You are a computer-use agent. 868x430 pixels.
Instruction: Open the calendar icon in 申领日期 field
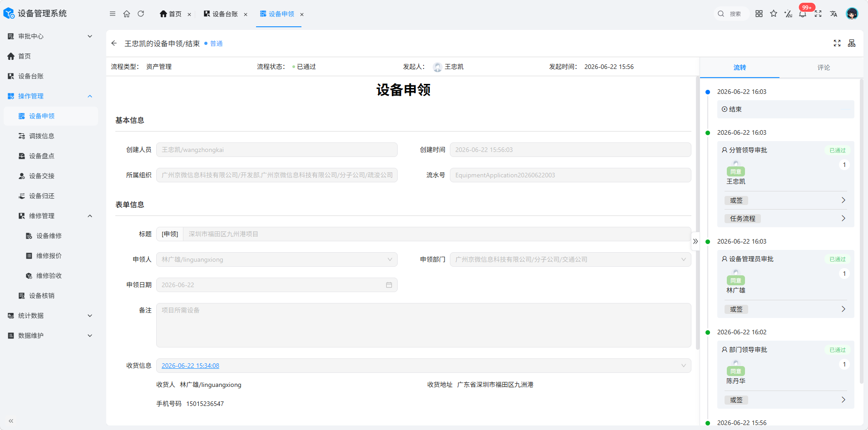point(389,285)
